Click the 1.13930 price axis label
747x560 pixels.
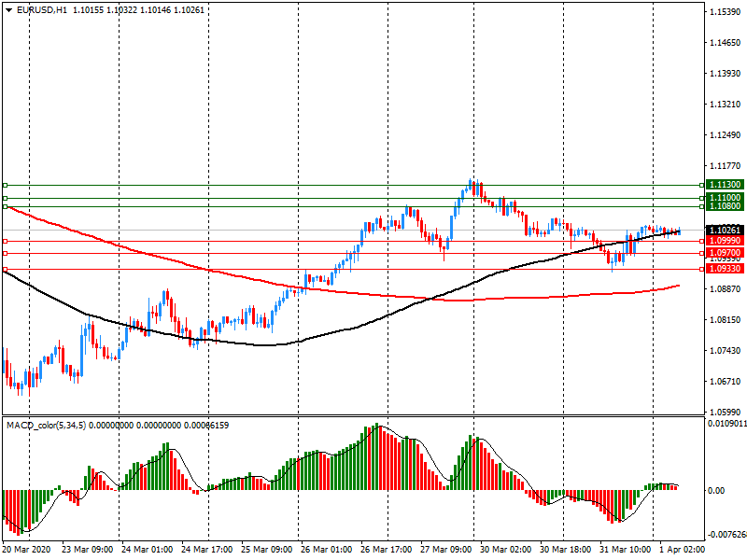pyautogui.click(x=725, y=74)
